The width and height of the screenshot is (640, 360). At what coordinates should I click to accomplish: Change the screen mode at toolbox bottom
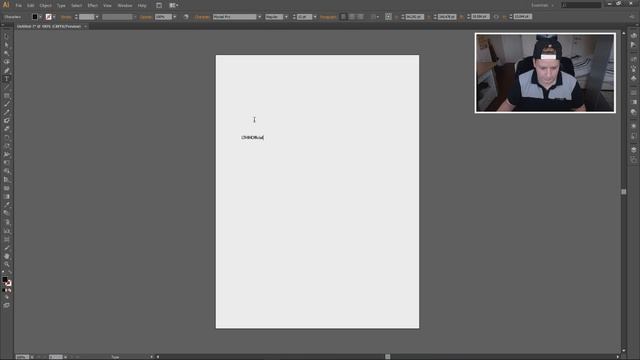7,305
